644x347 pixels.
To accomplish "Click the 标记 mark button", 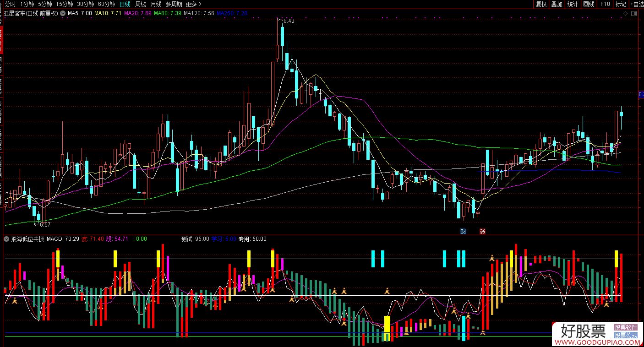I will coord(621,4).
